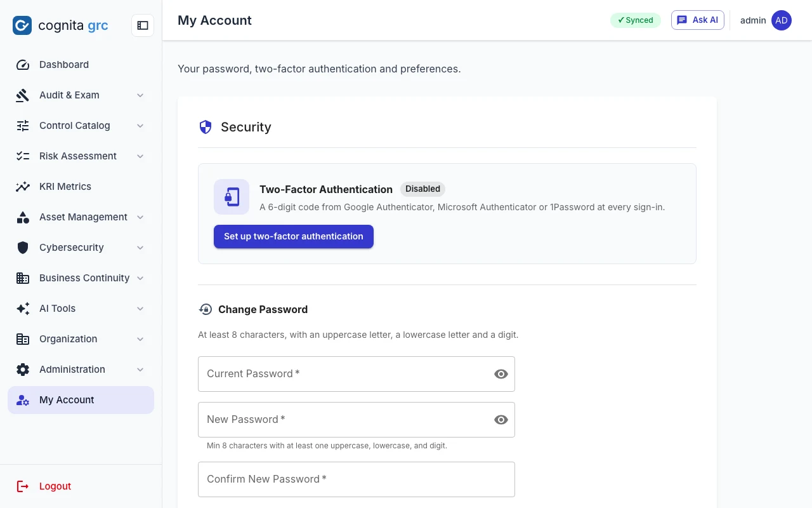Click the Security section shield icon
Image resolution: width=812 pixels, height=508 pixels.
[x=206, y=127]
